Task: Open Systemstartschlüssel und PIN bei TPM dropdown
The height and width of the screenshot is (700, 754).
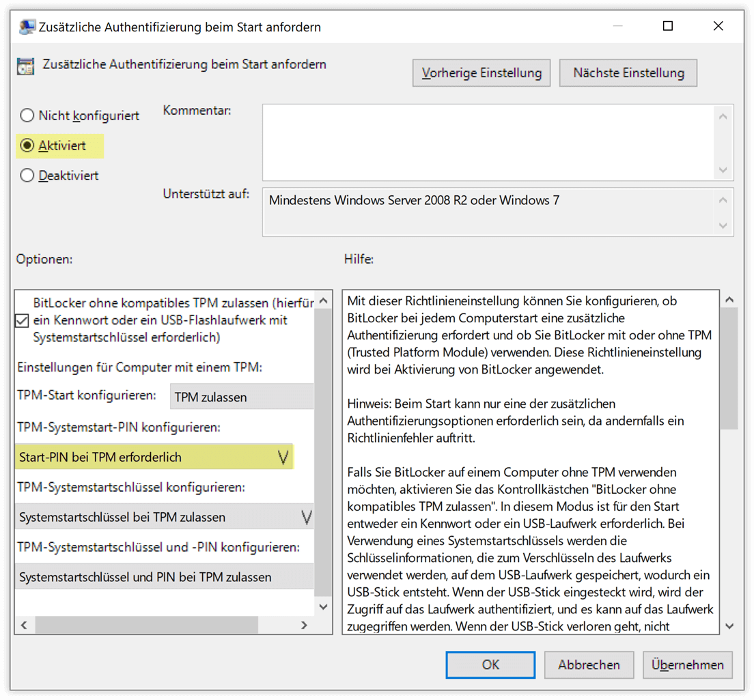Action: 165,576
